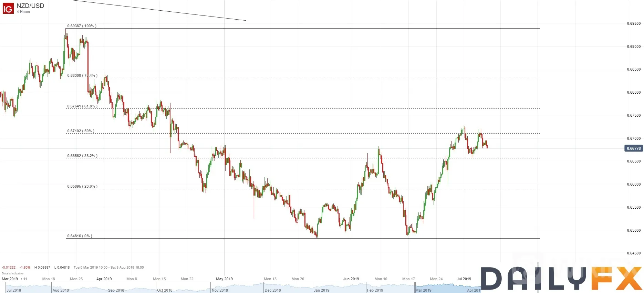Click Feb 2019 in the navigator strip
This screenshot has height=293, width=644.
pyautogui.click(x=375, y=290)
